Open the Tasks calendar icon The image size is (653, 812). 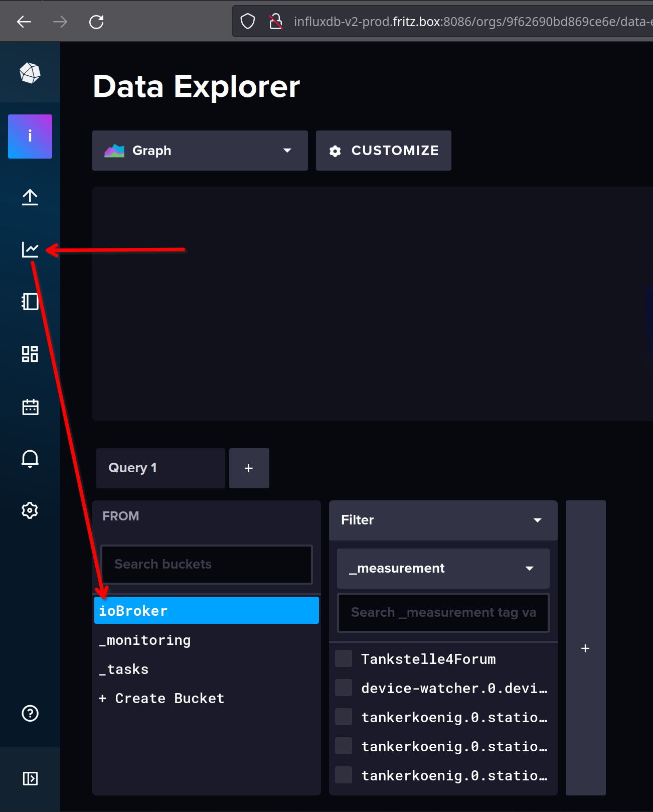[30, 407]
